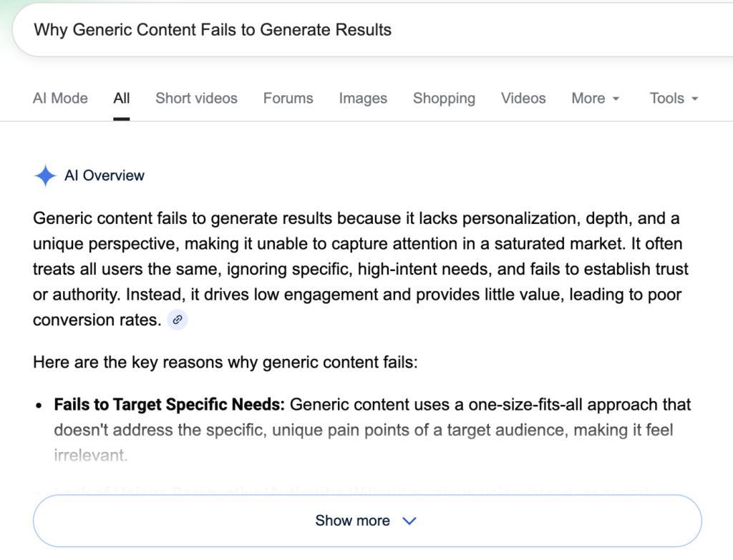Select the AI Mode tab
Viewport: 733px width, 560px height.
(60, 98)
